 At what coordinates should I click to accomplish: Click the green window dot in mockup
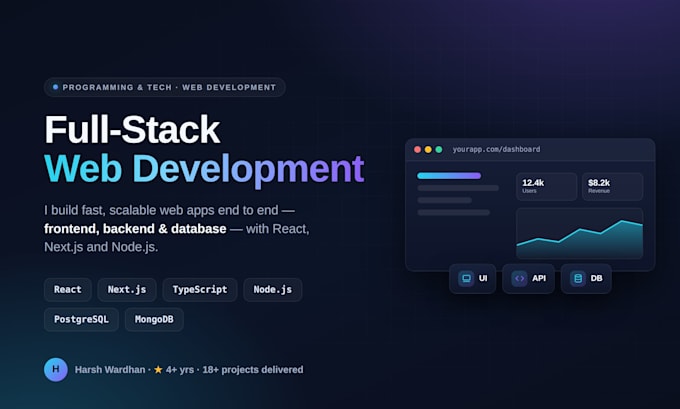coord(439,149)
